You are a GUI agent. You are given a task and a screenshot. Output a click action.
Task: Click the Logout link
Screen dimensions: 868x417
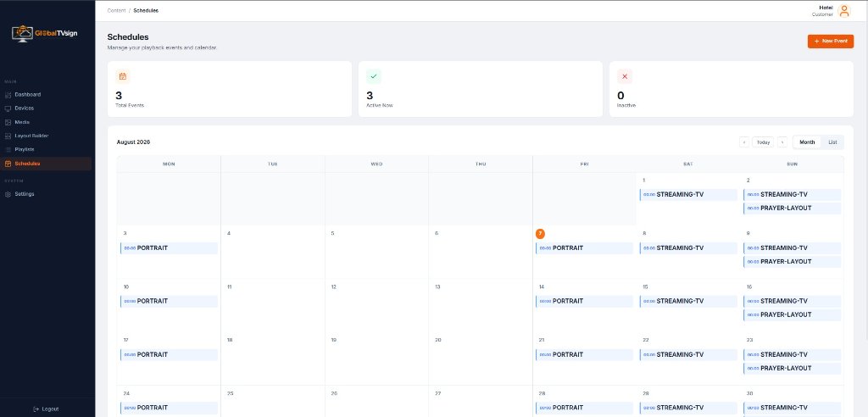[x=46, y=409]
